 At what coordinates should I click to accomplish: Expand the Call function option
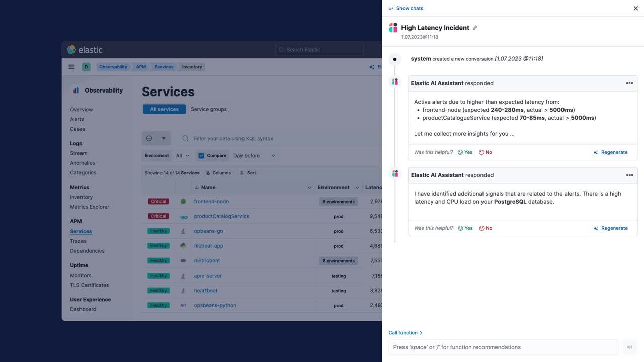coord(406,333)
